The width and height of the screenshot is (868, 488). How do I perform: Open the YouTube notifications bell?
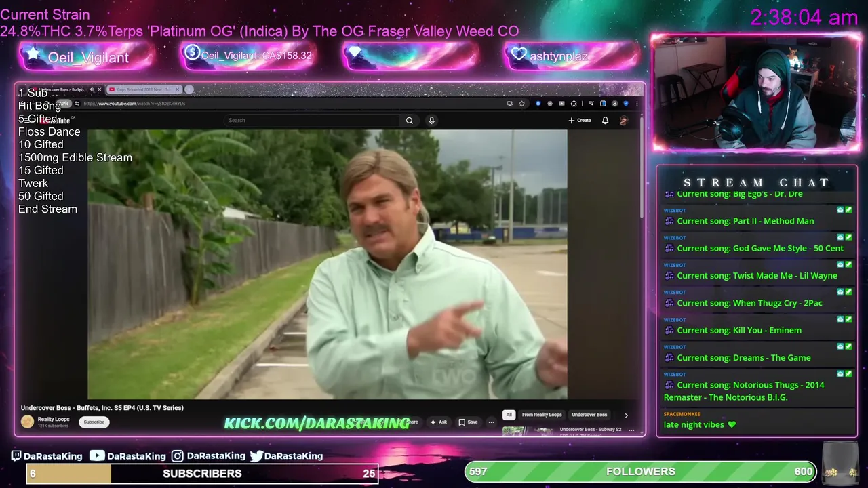(x=605, y=121)
